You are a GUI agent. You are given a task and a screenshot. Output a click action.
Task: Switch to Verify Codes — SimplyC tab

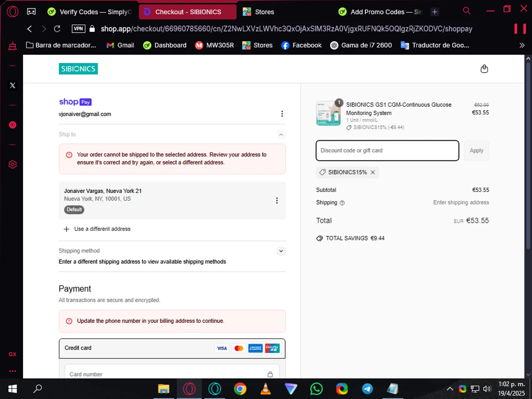(90, 12)
